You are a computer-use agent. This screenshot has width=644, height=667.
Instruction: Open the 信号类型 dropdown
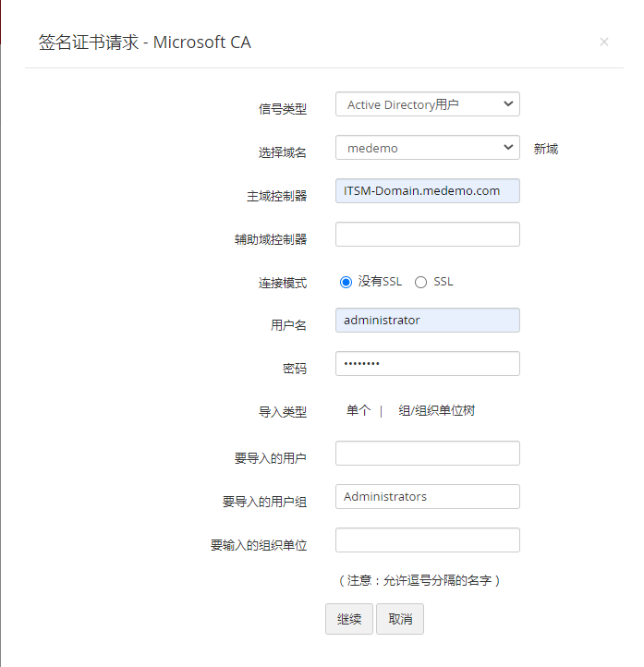428,104
